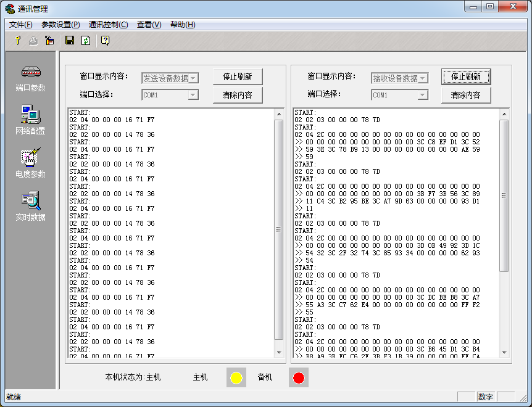Click the down arrow of the send log scrollbar
This screenshot has width=532, height=407.
[279, 353]
